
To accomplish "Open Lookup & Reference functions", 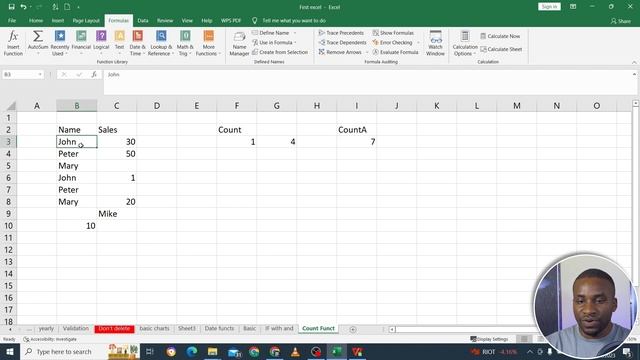I will [160, 43].
